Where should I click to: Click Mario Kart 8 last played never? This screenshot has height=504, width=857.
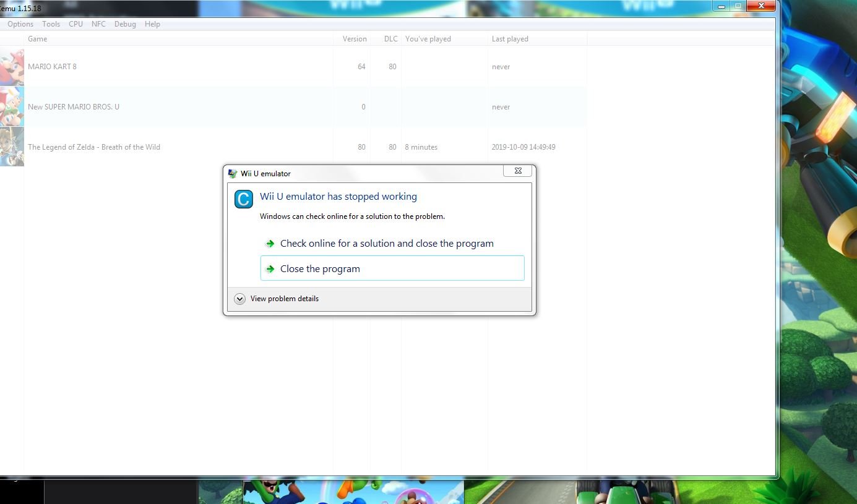[501, 67]
